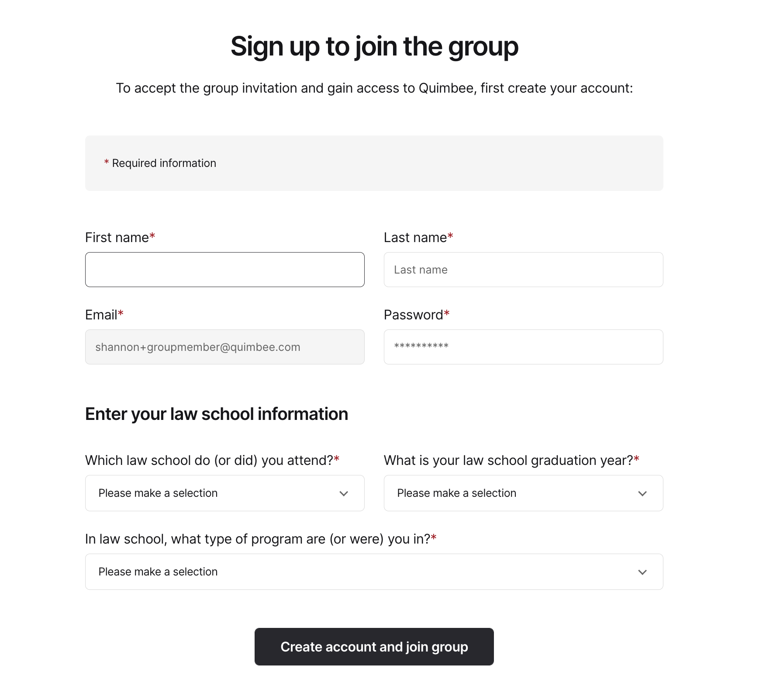Click the Sign up to join the group heading
Screen dimensions: 766x700
(x=374, y=46)
